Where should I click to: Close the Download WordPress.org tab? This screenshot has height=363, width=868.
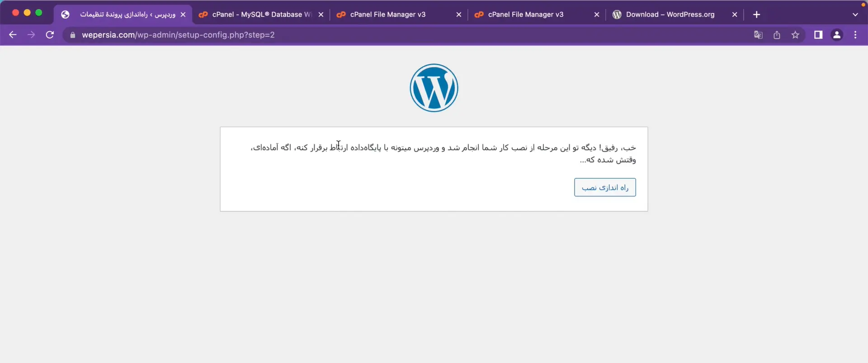click(x=735, y=14)
